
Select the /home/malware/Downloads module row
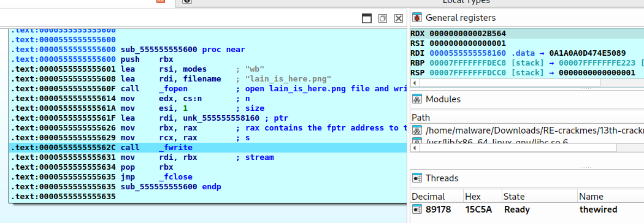(527, 131)
